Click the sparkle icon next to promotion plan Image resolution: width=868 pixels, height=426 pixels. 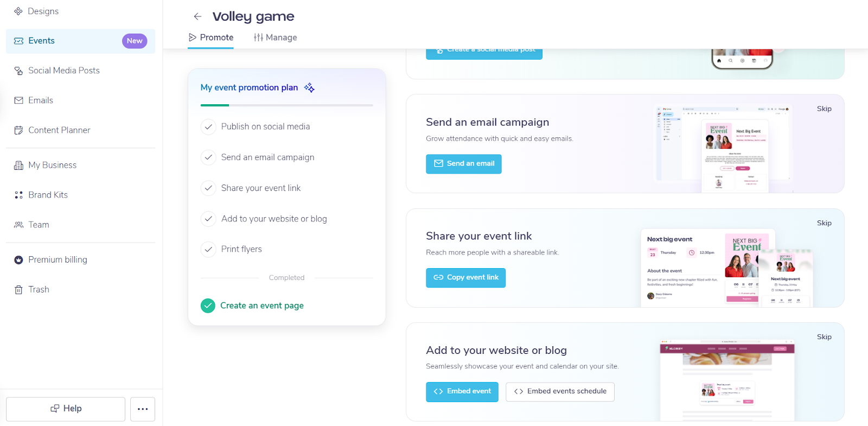click(309, 88)
